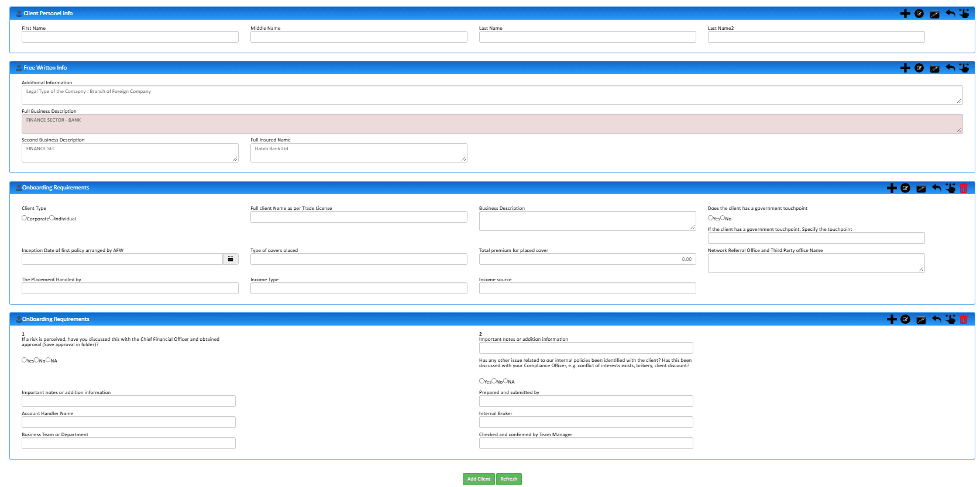Click the Last Name2 field
This screenshot has width=980, height=487.
816,37
